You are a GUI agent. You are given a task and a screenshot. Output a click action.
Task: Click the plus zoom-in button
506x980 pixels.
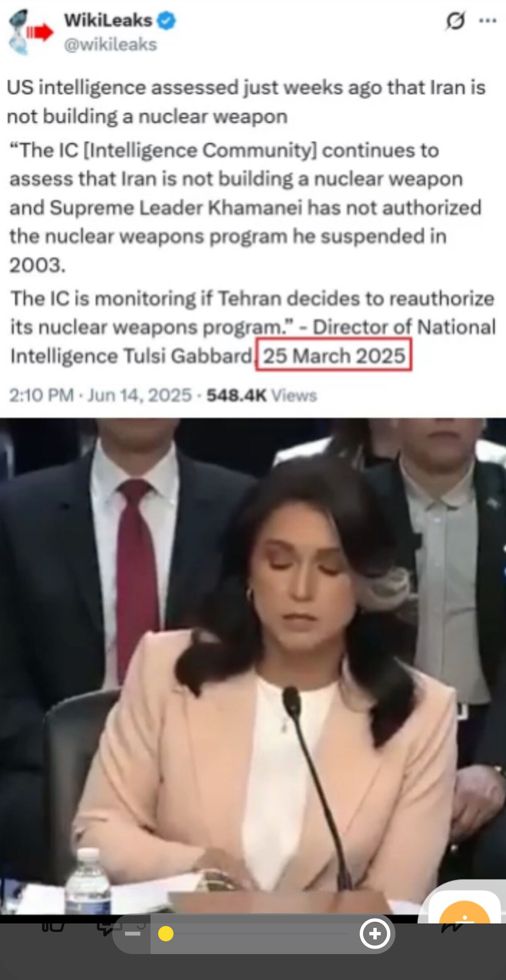(x=375, y=934)
